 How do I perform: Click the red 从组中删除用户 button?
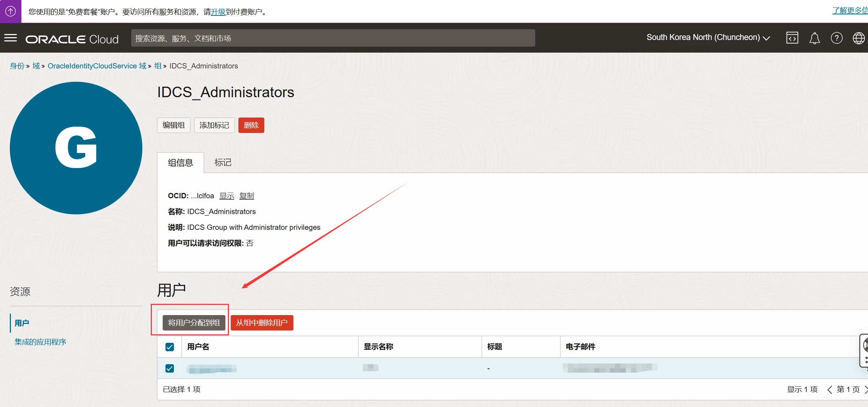(x=262, y=323)
